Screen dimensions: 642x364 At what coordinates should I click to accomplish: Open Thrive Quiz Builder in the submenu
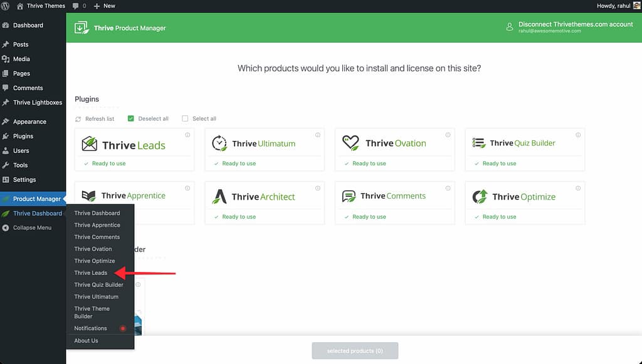(98, 285)
